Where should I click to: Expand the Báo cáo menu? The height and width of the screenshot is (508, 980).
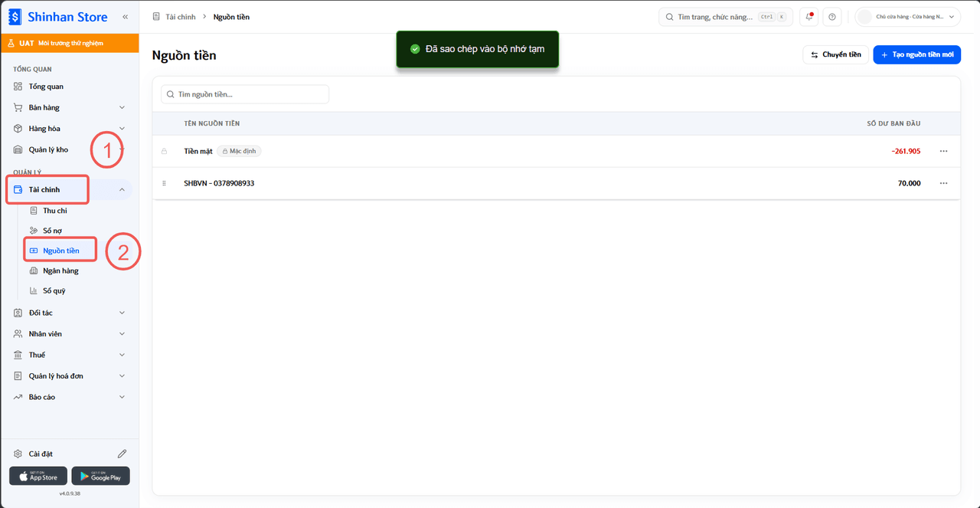coord(70,397)
